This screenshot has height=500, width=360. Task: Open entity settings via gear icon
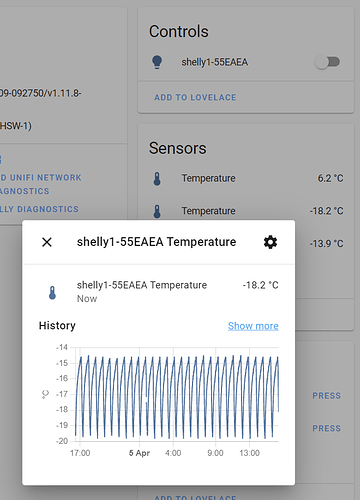(270, 242)
